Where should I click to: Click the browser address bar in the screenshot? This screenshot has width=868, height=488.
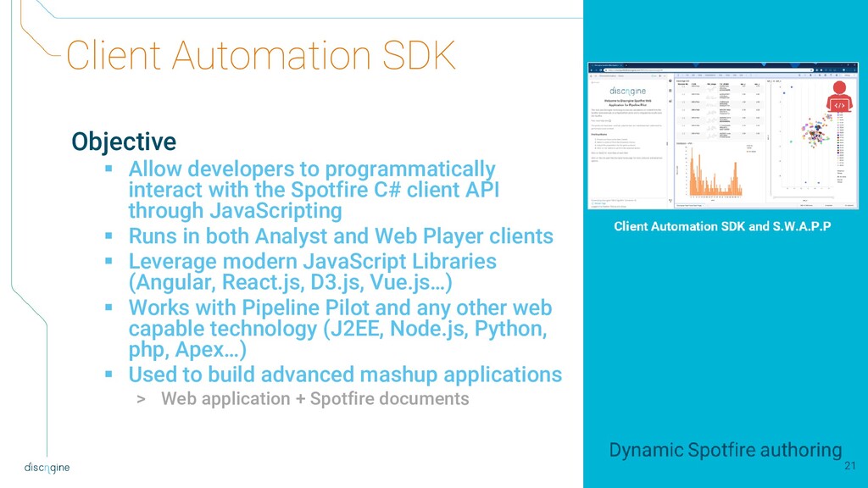point(709,70)
